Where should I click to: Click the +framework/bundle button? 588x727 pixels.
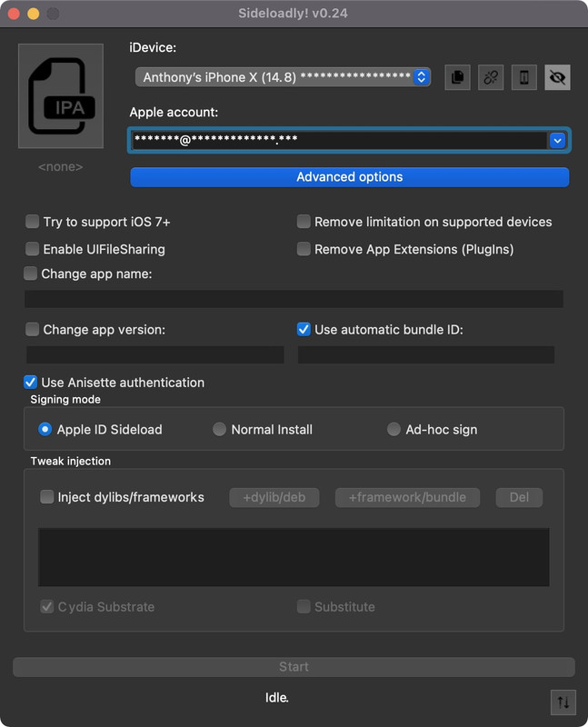coord(407,497)
